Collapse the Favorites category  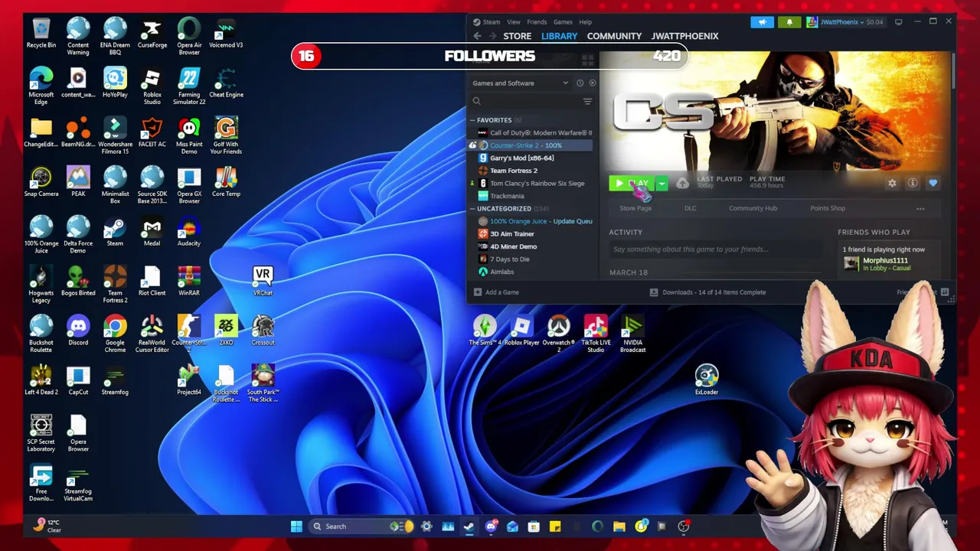472,120
